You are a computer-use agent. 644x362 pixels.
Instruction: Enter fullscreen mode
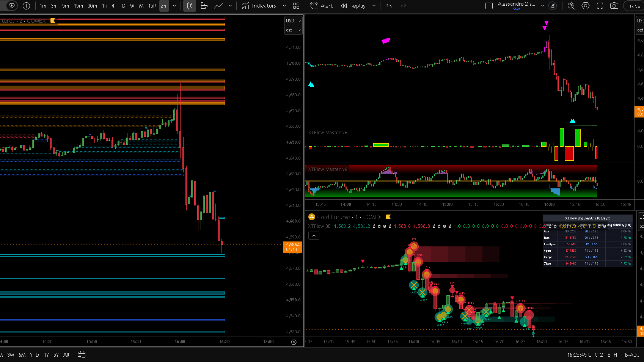[x=600, y=6]
